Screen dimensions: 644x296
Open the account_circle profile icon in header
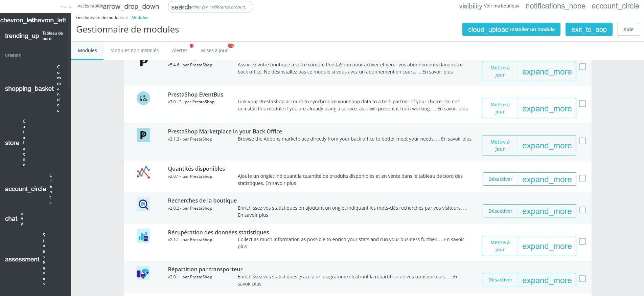click(615, 6)
